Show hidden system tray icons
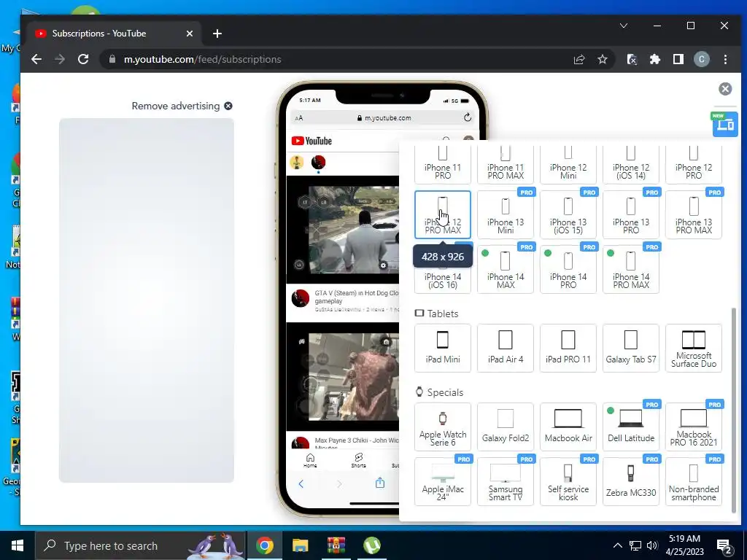 (617, 545)
